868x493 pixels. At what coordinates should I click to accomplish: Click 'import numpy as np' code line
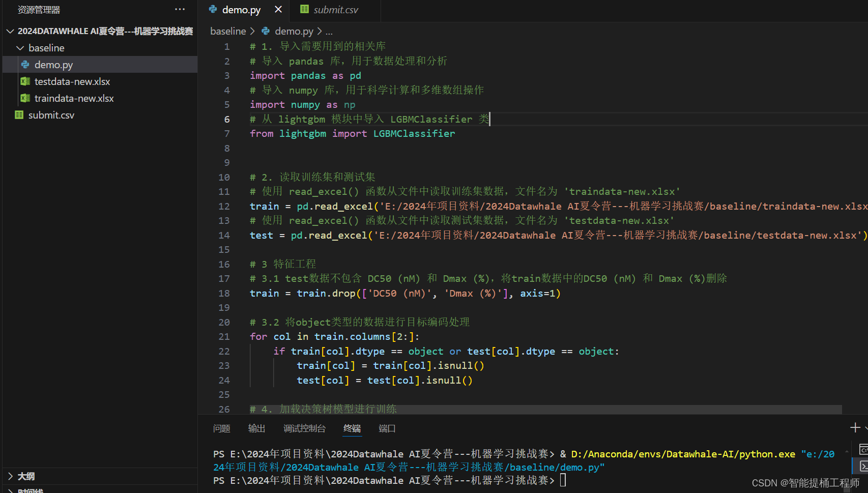click(x=302, y=104)
